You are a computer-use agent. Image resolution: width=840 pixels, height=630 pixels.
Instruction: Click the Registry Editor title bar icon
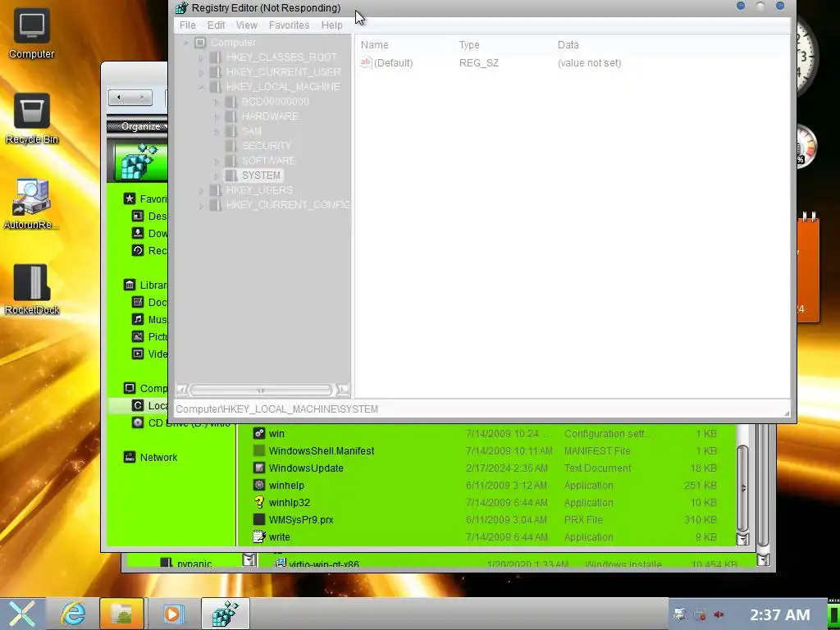(x=181, y=8)
